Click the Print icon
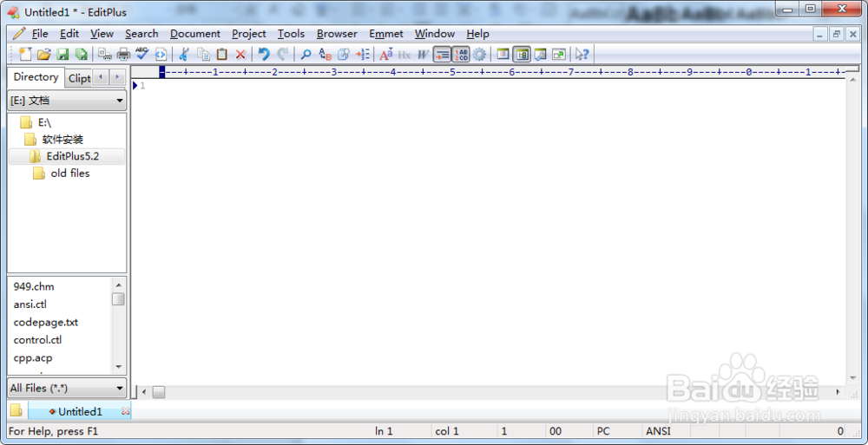868x445 pixels. (123, 55)
